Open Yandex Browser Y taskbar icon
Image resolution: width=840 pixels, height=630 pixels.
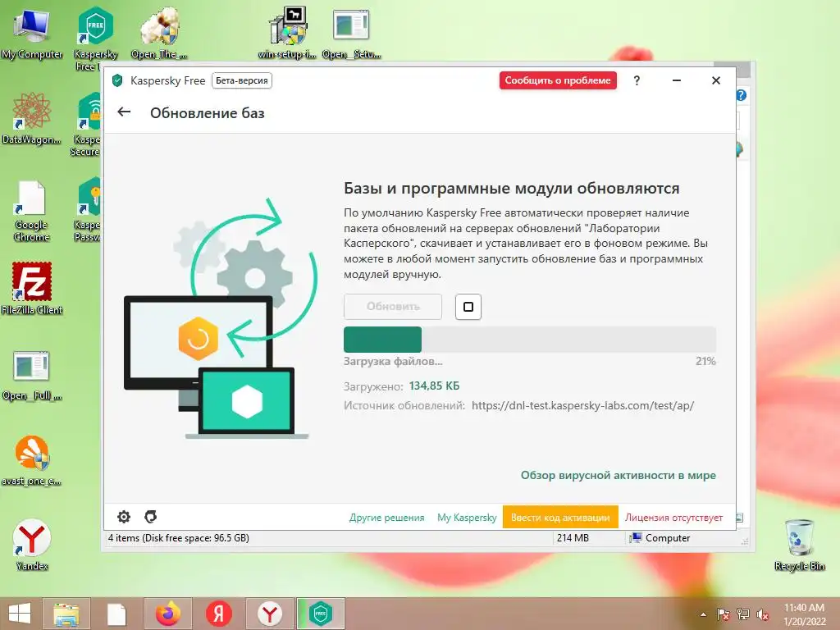(269, 614)
